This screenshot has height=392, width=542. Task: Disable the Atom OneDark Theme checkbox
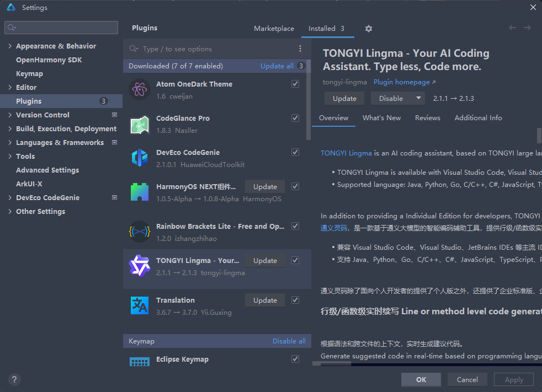tap(295, 84)
